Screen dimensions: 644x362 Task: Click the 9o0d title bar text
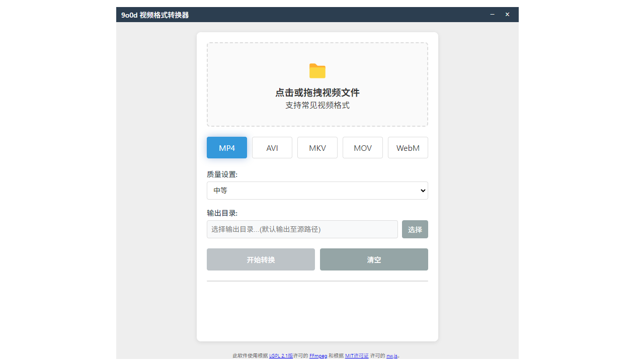pyautogui.click(x=153, y=15)
